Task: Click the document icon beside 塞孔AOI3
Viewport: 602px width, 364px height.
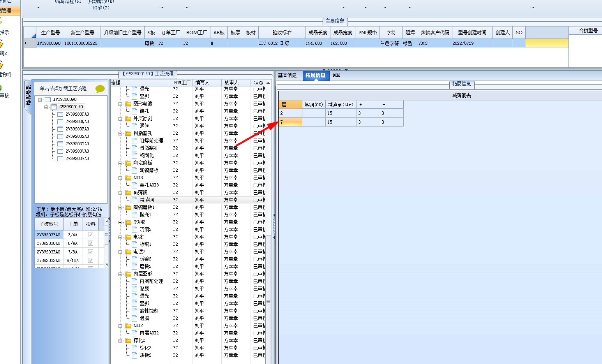Action: [x=135, y=185]
